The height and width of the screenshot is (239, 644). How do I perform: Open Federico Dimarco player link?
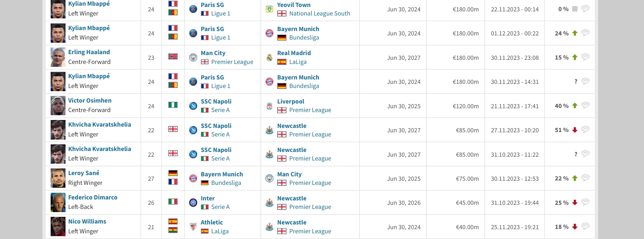point(93,197)
